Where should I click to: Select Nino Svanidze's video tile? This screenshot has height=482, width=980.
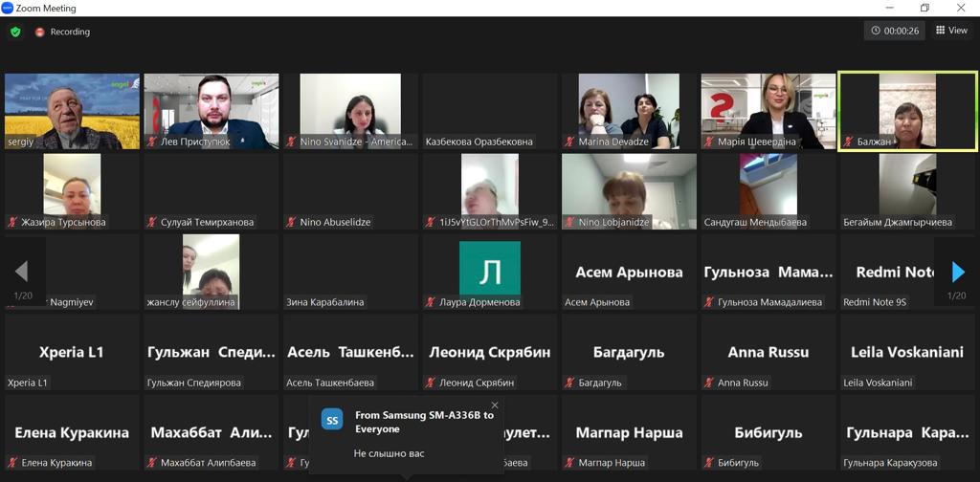pos(350,111)
